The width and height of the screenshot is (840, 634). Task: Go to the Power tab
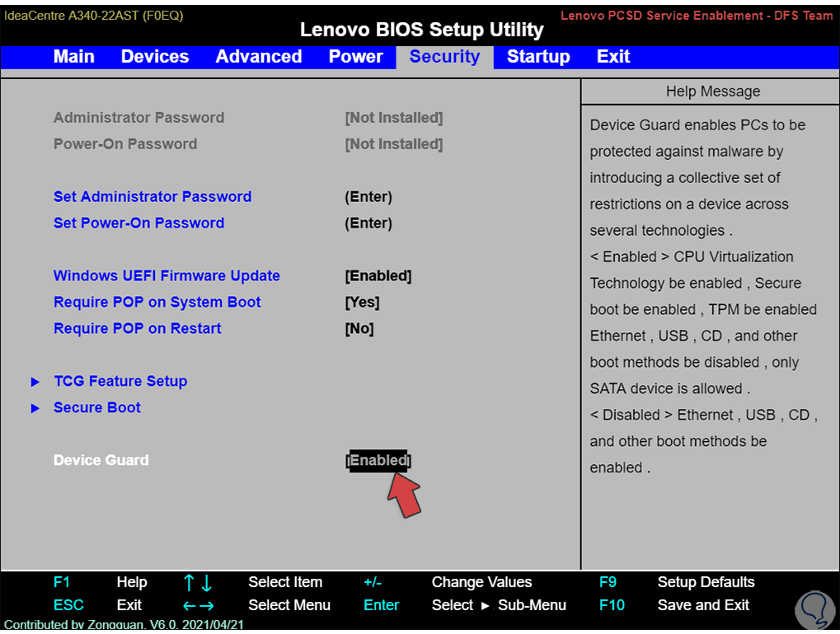[x=356, y=57]
